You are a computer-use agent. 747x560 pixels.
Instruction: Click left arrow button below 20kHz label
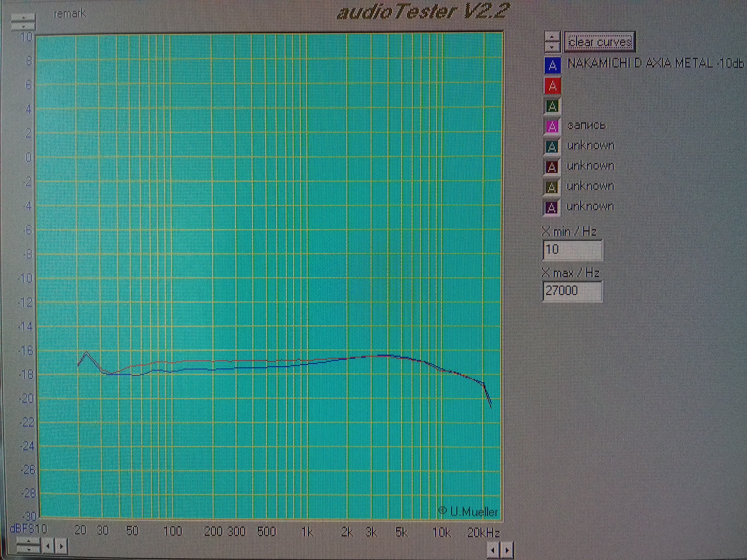pos(493,550)
